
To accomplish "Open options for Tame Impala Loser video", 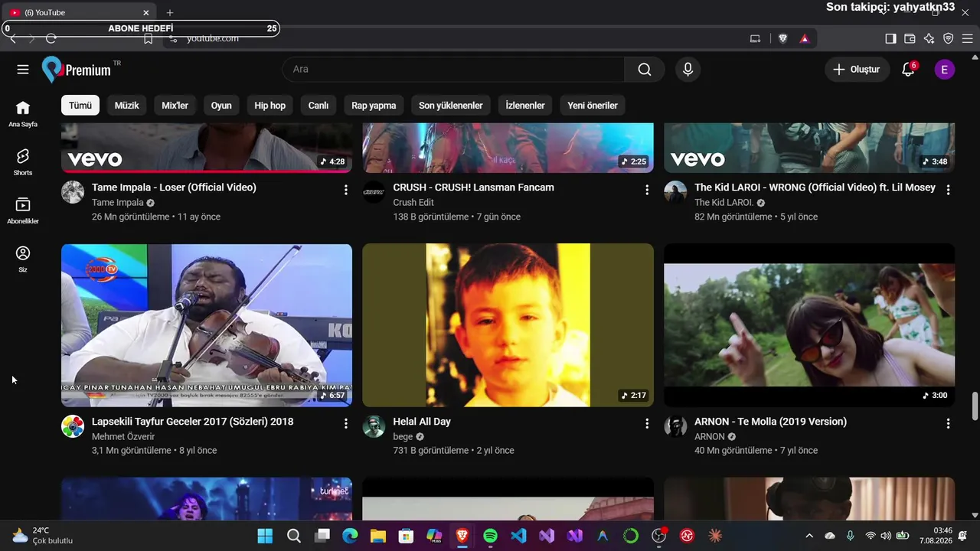I will tap(345, 190).
